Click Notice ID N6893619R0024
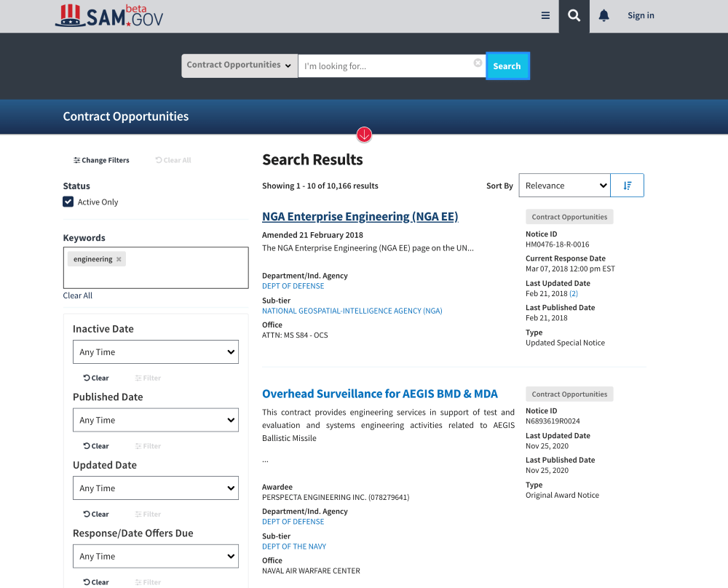This screenshot has width=728, height=588. coord(553,421)
